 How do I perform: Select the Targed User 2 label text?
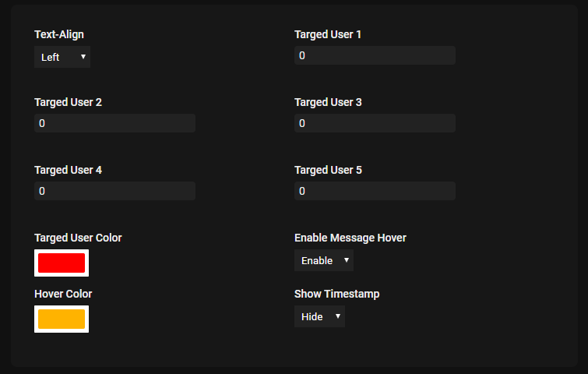coord(68,102)
